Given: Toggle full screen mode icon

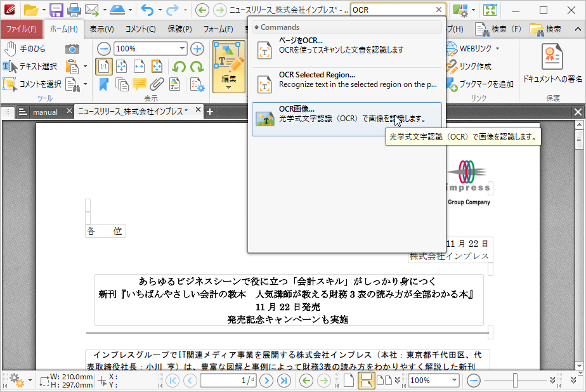Looking at the screenshot, I should (x=490, y=10).
